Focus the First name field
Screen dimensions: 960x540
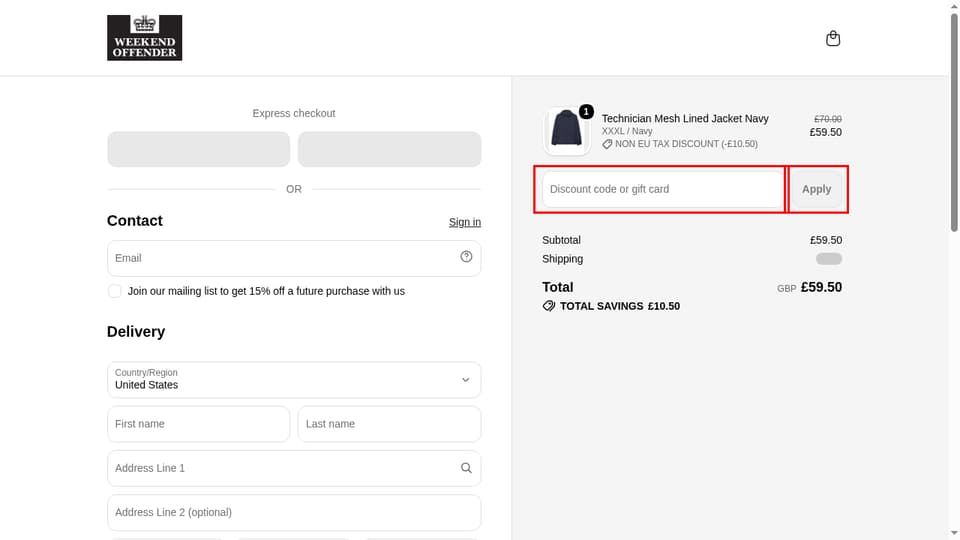(x=198, y=424)
